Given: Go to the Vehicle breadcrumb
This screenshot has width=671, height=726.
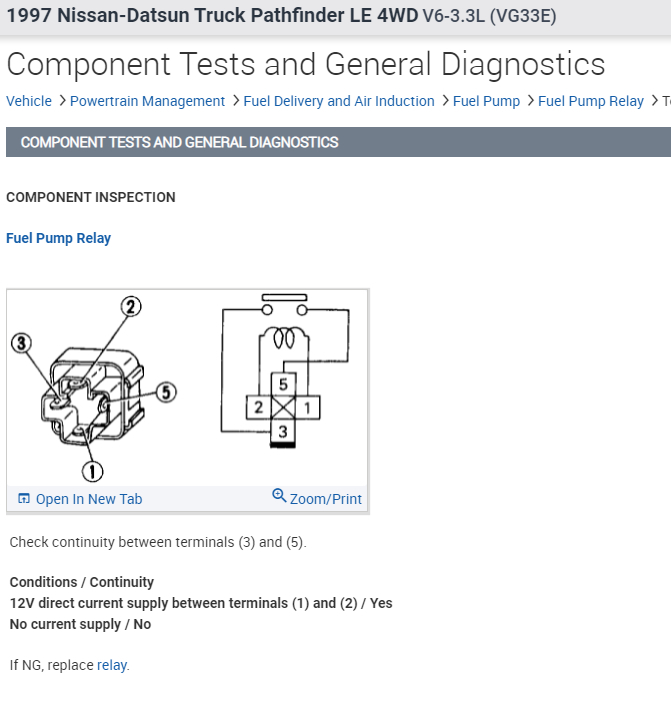Looking at the screenshot, I should pos(29,101).
